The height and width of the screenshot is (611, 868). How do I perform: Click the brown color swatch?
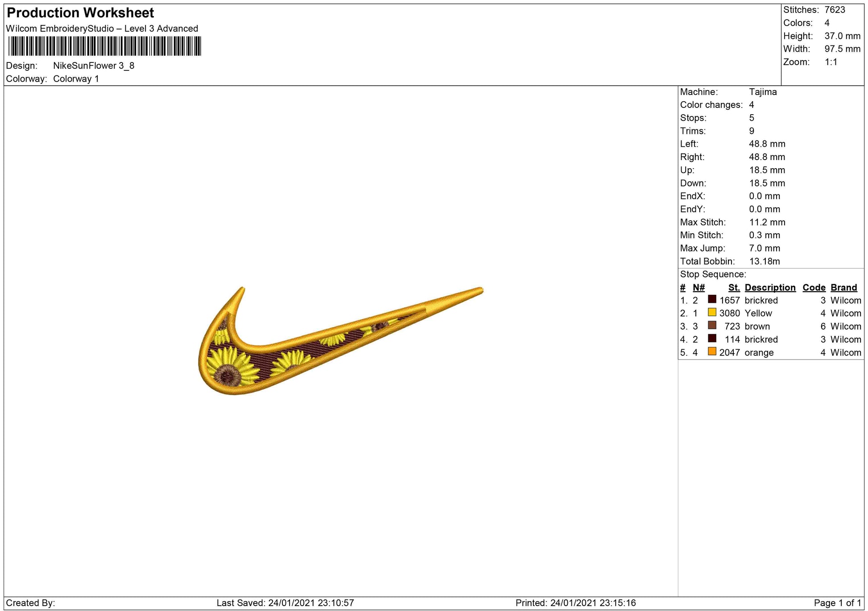tap(712, 326)
